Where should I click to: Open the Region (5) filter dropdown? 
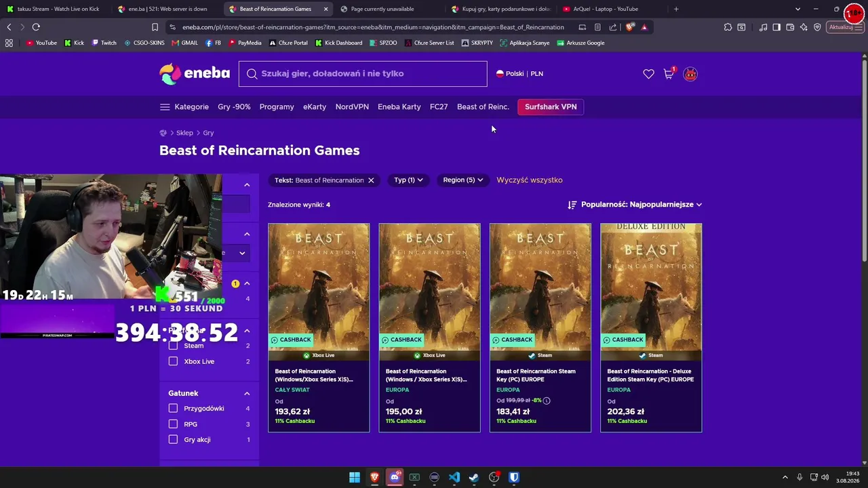pos(463,180)
